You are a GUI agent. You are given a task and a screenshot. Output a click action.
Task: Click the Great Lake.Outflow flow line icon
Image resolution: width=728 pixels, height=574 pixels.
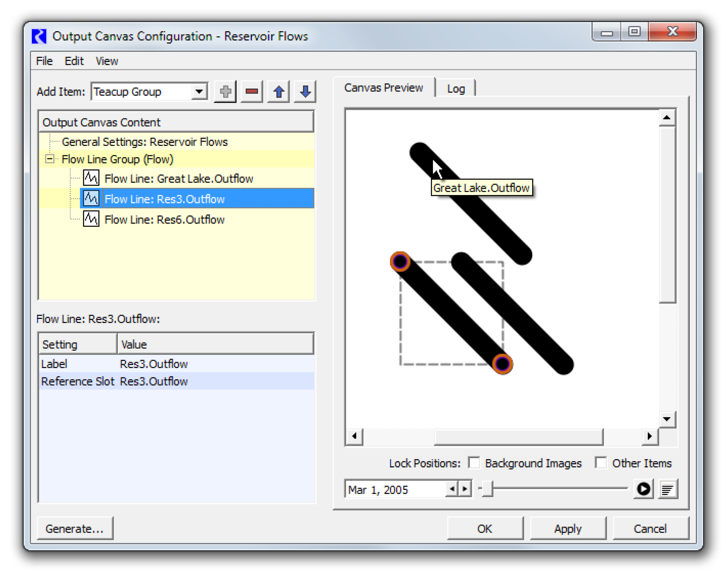pos(91,178)
